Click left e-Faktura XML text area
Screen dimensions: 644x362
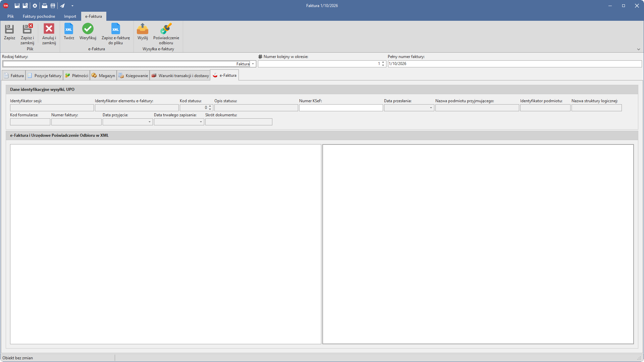(166, 244)
